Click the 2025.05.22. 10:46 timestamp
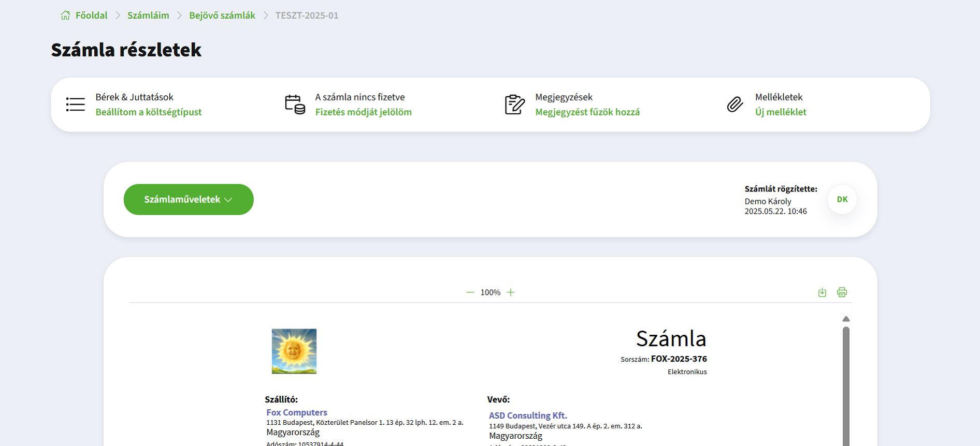980x446 pixels. click(775, 211)
